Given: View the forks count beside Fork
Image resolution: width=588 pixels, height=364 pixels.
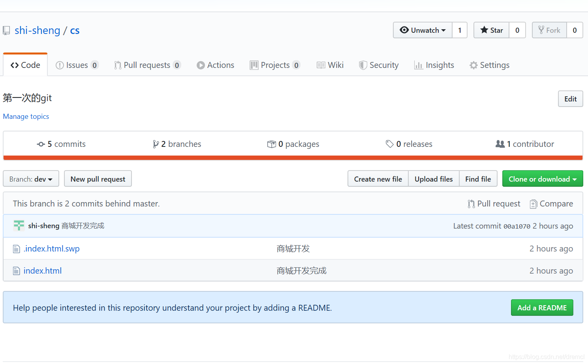Looking at the screenshot, I should click(575, 30).
